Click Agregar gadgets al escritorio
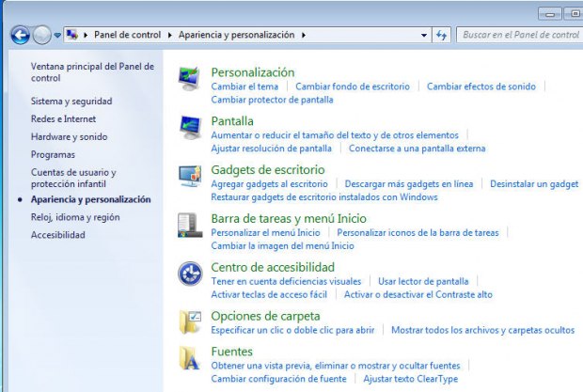583x392 pixels. click(269, 184)
